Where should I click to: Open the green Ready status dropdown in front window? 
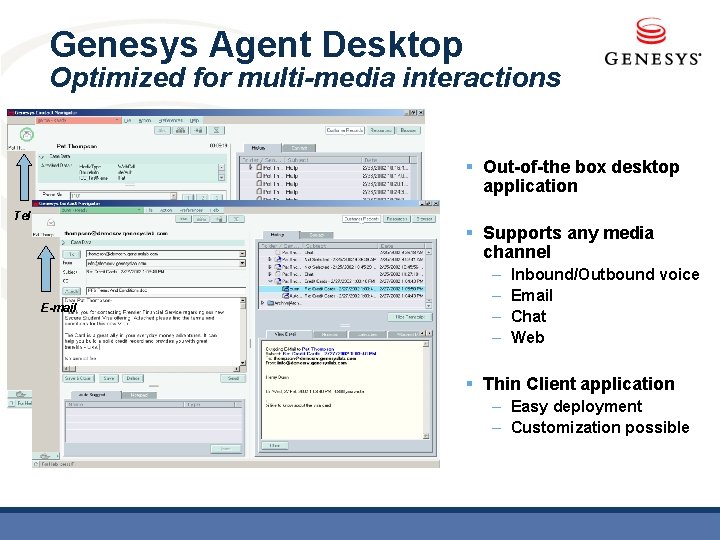point(102,210)
